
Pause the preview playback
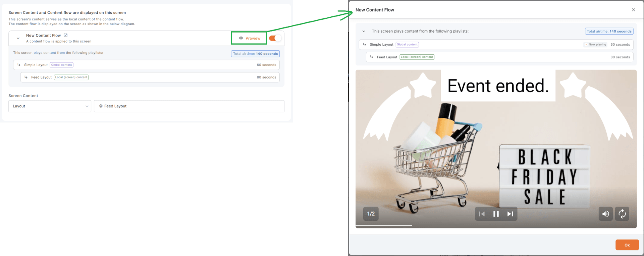coord(496,214)
